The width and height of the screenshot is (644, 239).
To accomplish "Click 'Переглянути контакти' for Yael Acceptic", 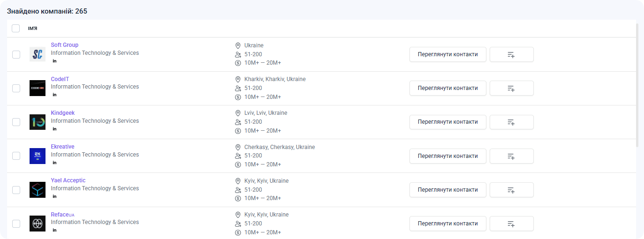I will (448, 190).
